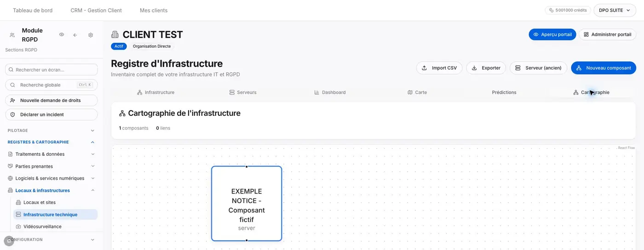The height and width of the screenshot is (250, 644).
Task: Click Déclarer un incident
Action: pos(52,114)
